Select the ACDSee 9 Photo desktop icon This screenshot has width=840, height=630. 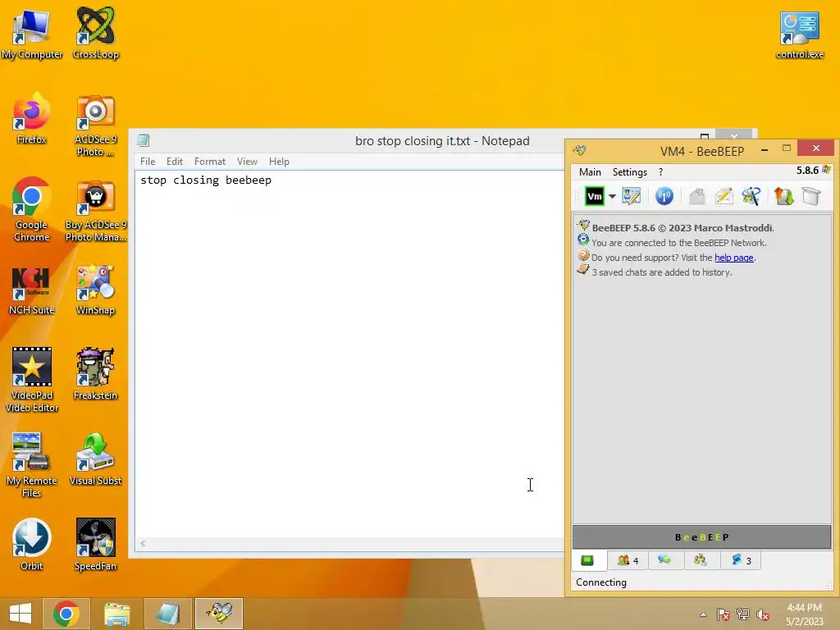pyautogui.click(x=95, y=126)
